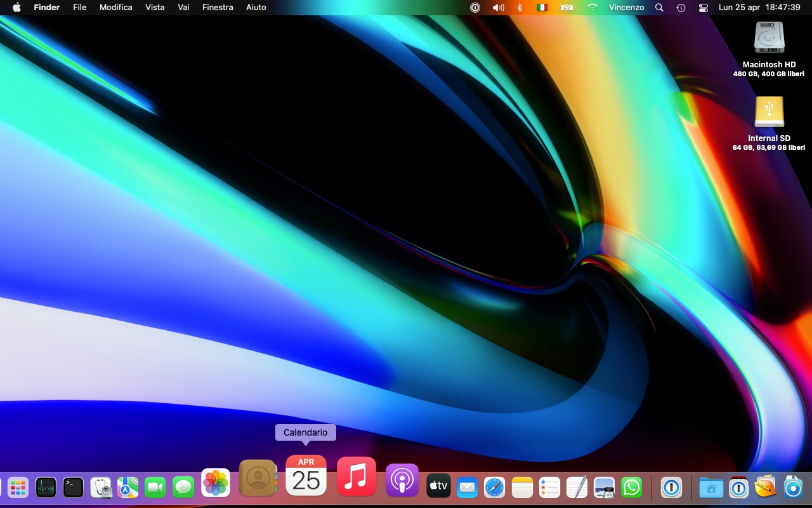Expand the volume menu in the menu bar
The image size is (812, 508).
pyautogui.click(x=498, y=8)
